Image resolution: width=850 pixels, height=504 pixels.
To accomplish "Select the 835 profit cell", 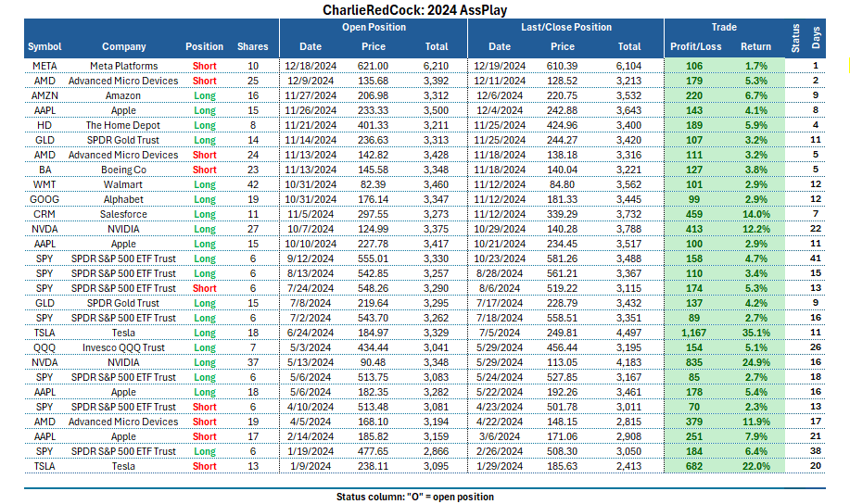I will pos(694,362).
